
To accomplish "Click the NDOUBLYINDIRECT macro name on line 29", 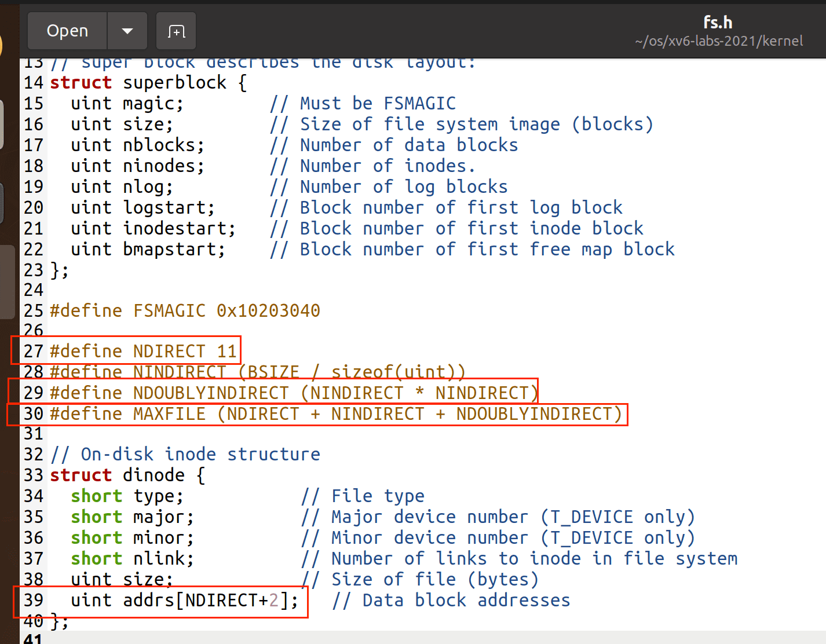I will tap(210, 393).
